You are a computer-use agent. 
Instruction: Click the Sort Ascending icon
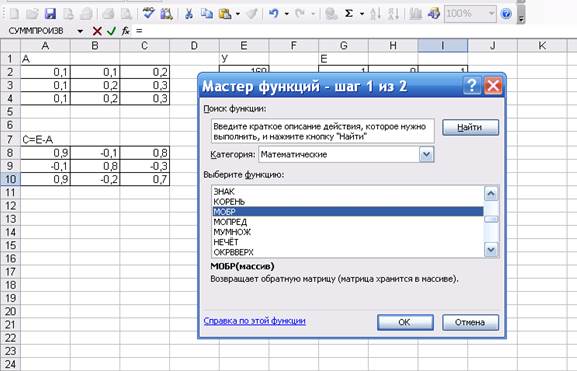pyautogui.click(x=375, y=14)
